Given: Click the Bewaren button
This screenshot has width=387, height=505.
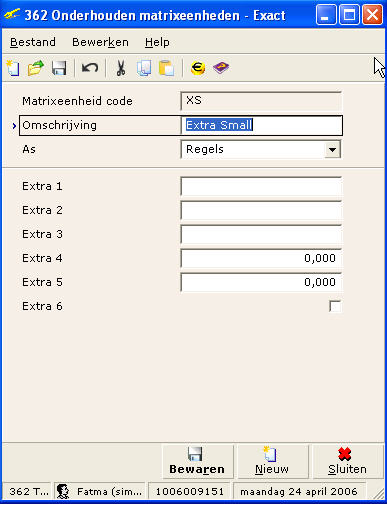Looking at the screenshot, I should (197, 461).
